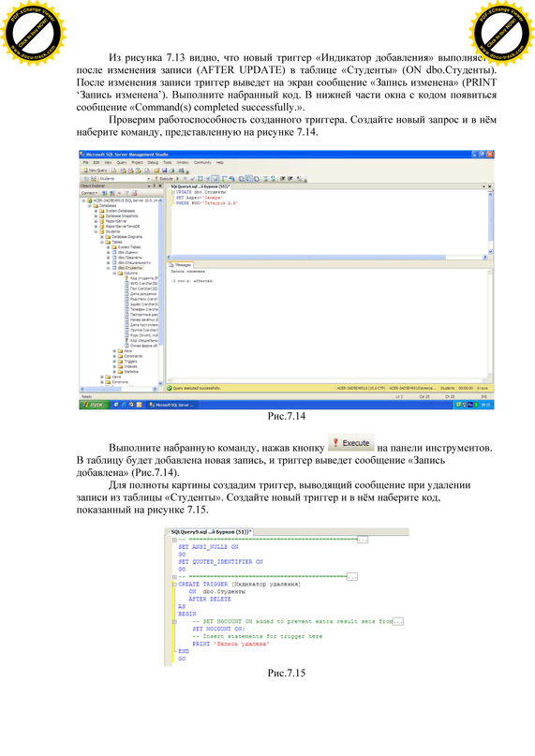Collapse the server root node in Object Explorer
Screen dimensions: 535x756
pyautogui.click(x=83, y=200)
